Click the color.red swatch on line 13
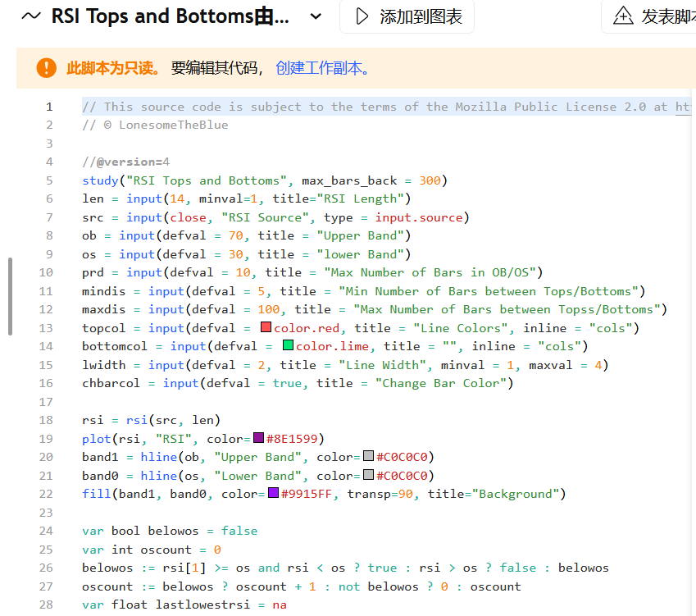The image size is (696, 616). tap(266, 327)
